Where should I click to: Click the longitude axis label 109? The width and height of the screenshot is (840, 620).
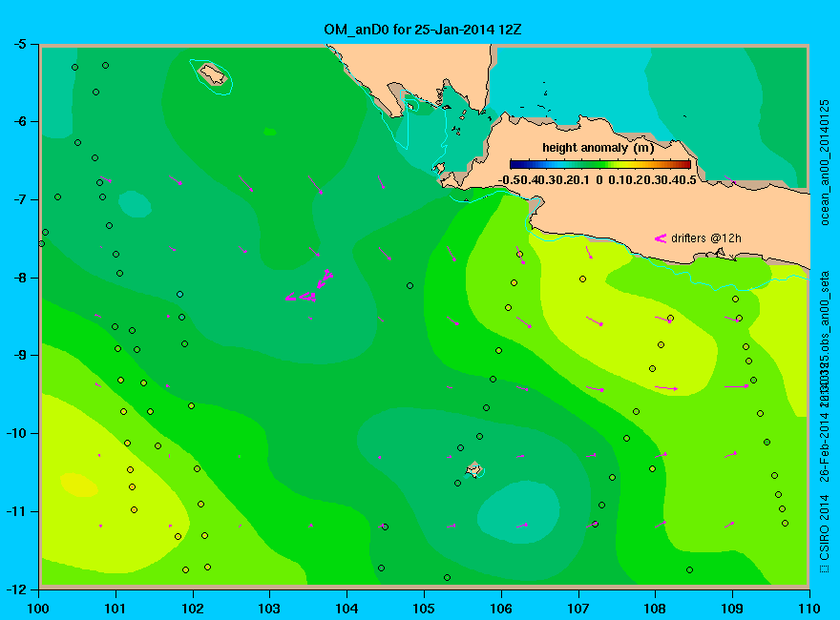click(x=732, y=609)
